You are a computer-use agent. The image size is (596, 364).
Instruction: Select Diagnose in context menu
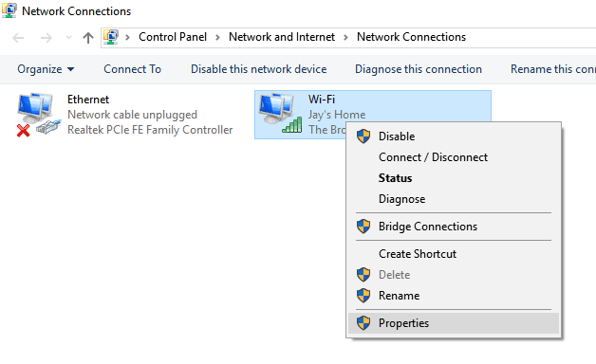pos(454,199)
